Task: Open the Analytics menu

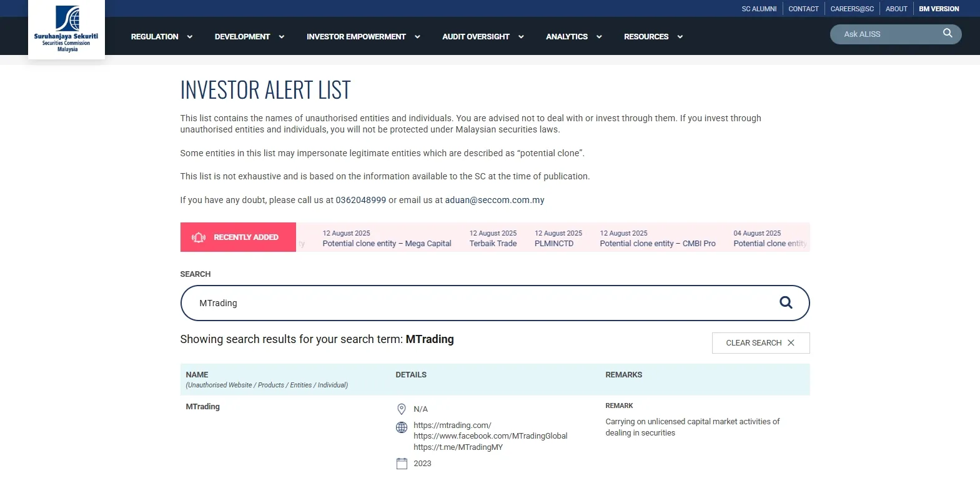Action: (567, 37)
